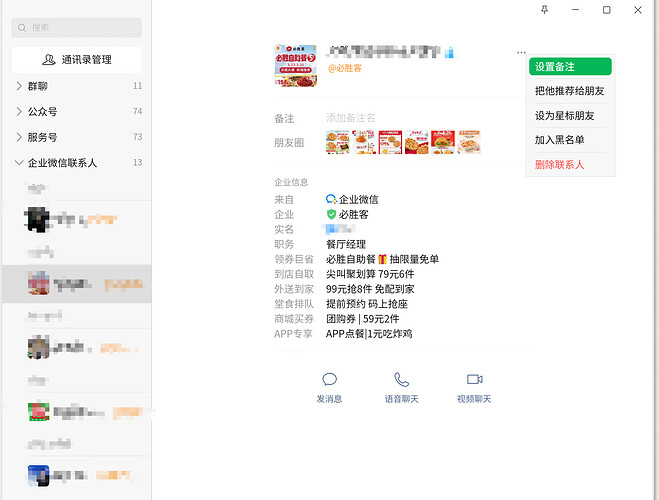Close the WeChat window
The height and width of the screenshot is (500, 659).
coord(638,10)
